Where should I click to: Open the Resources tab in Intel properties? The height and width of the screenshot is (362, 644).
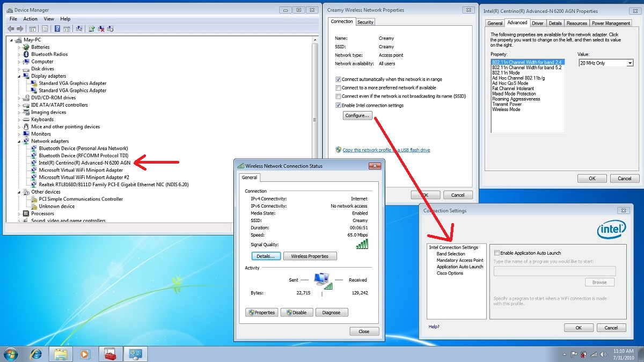click(x=577, y=23)
